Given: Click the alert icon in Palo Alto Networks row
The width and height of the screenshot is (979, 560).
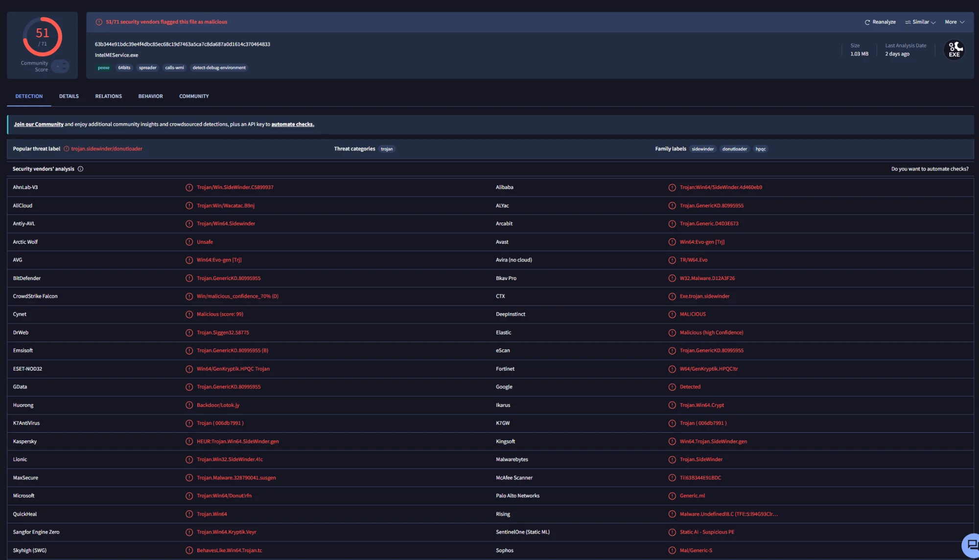Looking at the screenshot, I should [x=672, y=496].
